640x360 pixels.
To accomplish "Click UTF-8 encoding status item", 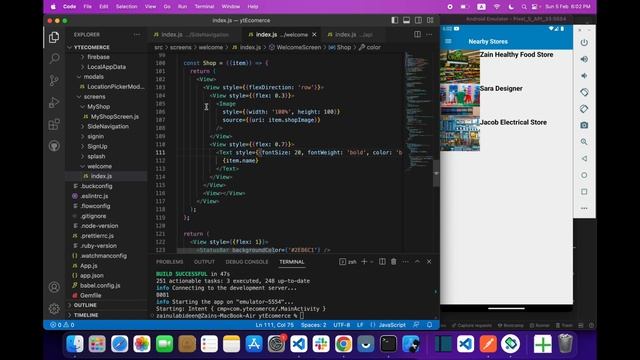I will coord(342,325).
